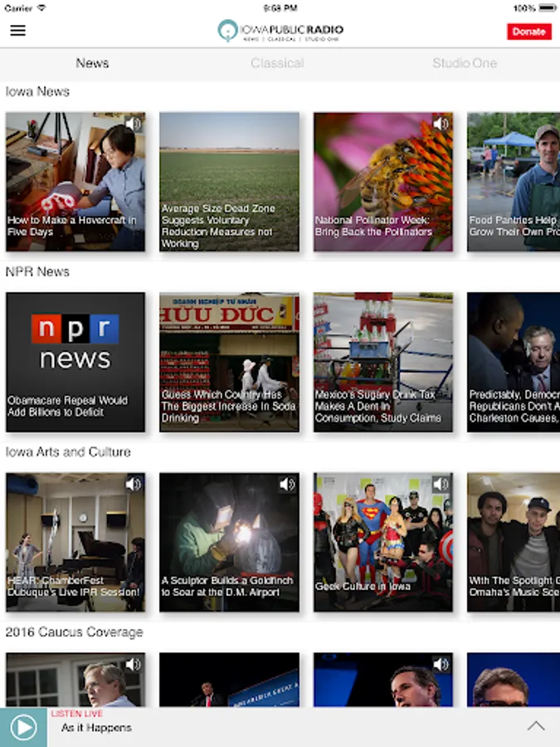Screen dimensions: 560x747
Task: Click the Iowa News section heading
Action: point(37,91)
